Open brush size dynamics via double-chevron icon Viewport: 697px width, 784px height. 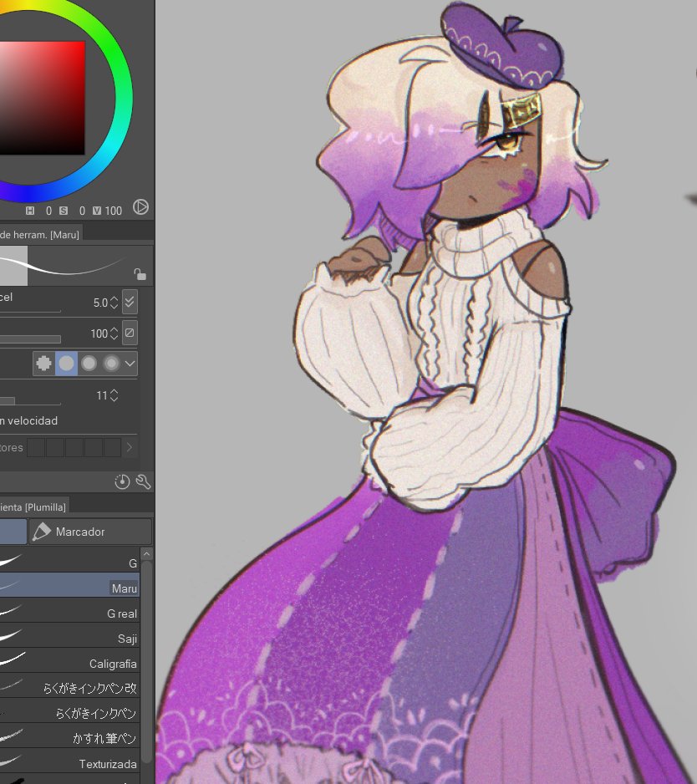(x=130, y=303)
